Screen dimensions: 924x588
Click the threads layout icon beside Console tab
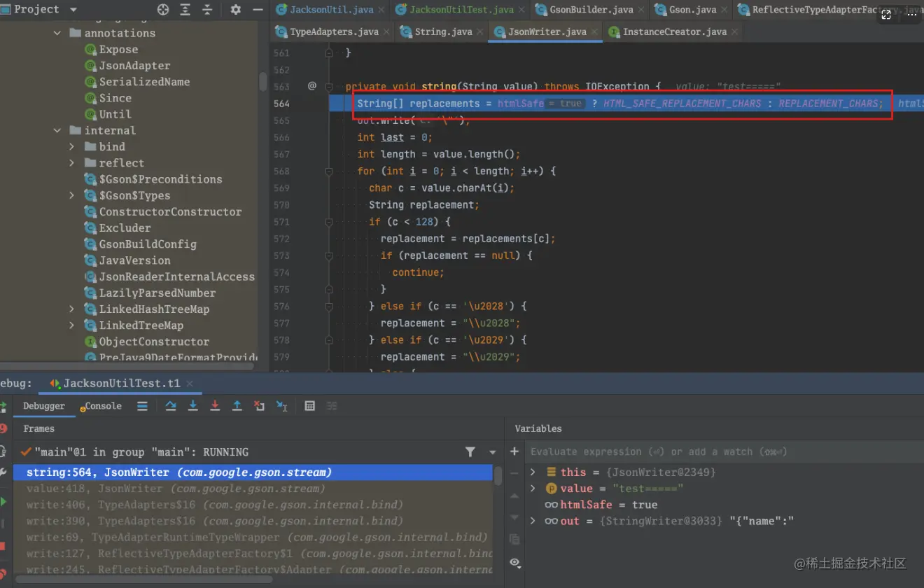pyautogui.click(x=142, y=406)
